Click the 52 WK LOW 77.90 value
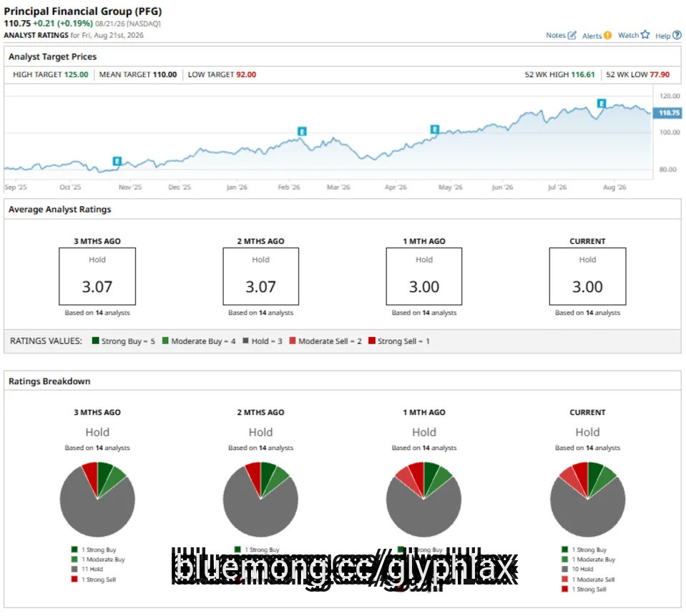The height and width of the screenshot is (616, 686). [660, 74]
